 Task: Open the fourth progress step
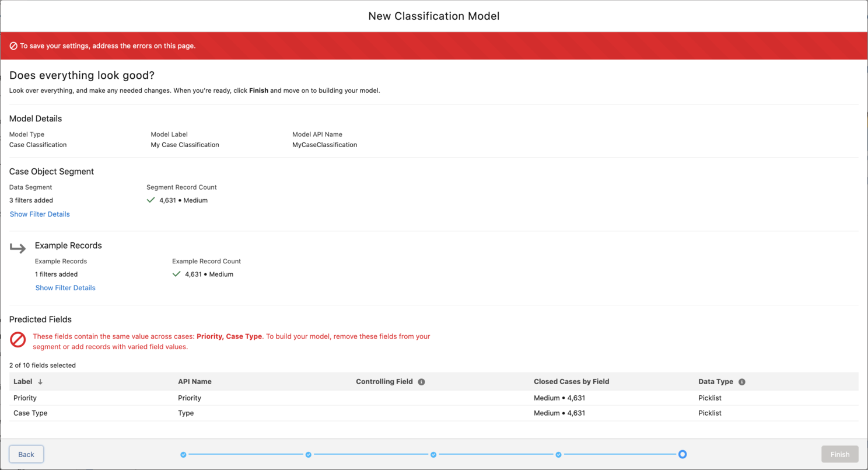click(x=558, y=454)
